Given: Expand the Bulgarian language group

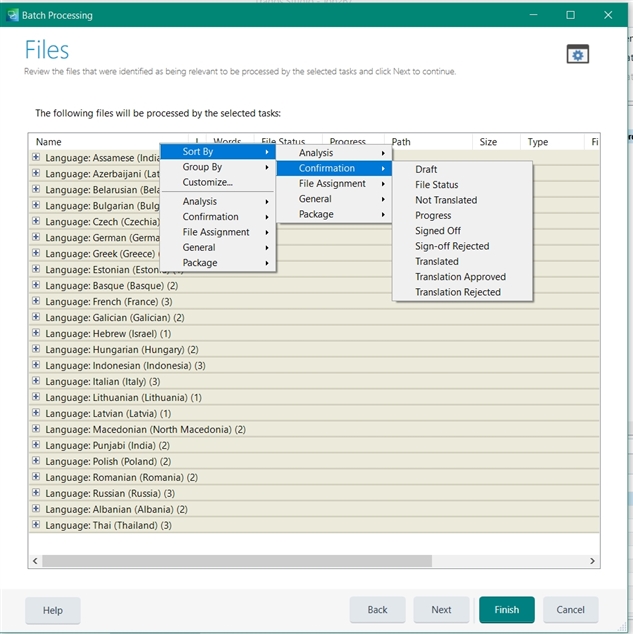Looking at the screenshot, I should (36, 205).
